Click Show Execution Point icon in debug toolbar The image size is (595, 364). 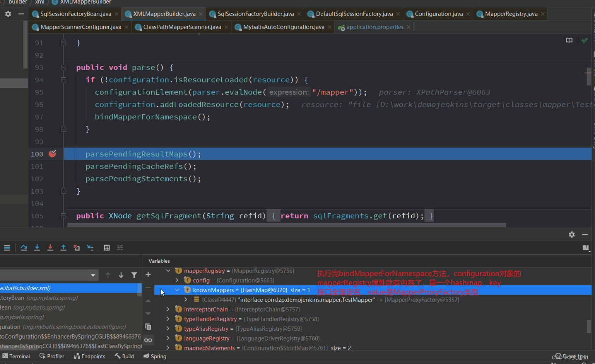pyautogui.click(x=7, y=248)
